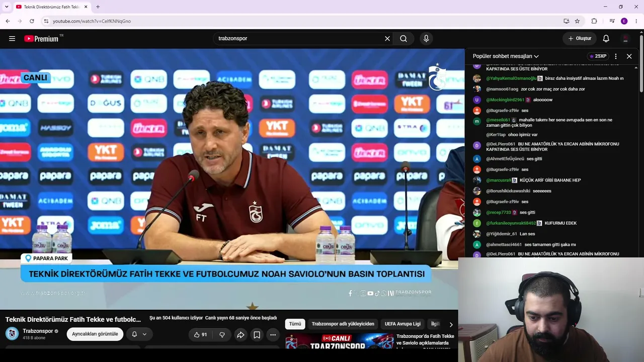Focus the browser address bar URL
Image resolution: width=644 pixels, height=362 pixels.
(x=92, y=21)
